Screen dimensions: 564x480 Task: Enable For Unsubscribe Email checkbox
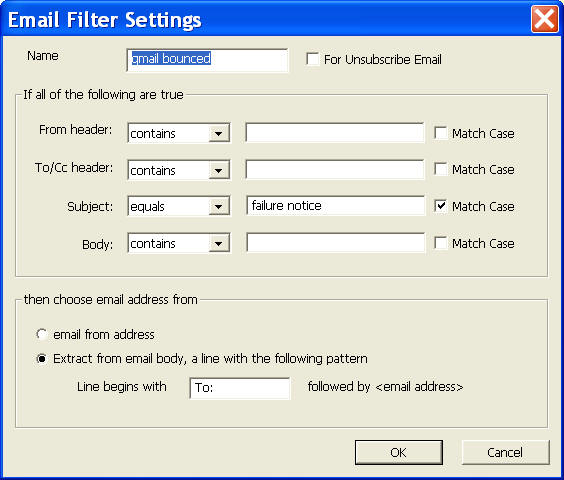coord(312,59)
